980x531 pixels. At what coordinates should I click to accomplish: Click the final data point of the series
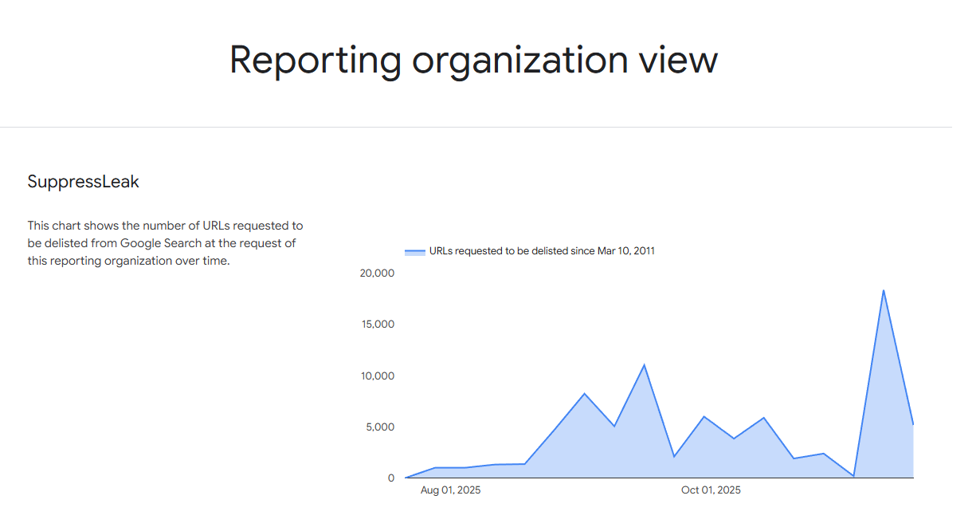pyautogui.click(x=912, y=423)
